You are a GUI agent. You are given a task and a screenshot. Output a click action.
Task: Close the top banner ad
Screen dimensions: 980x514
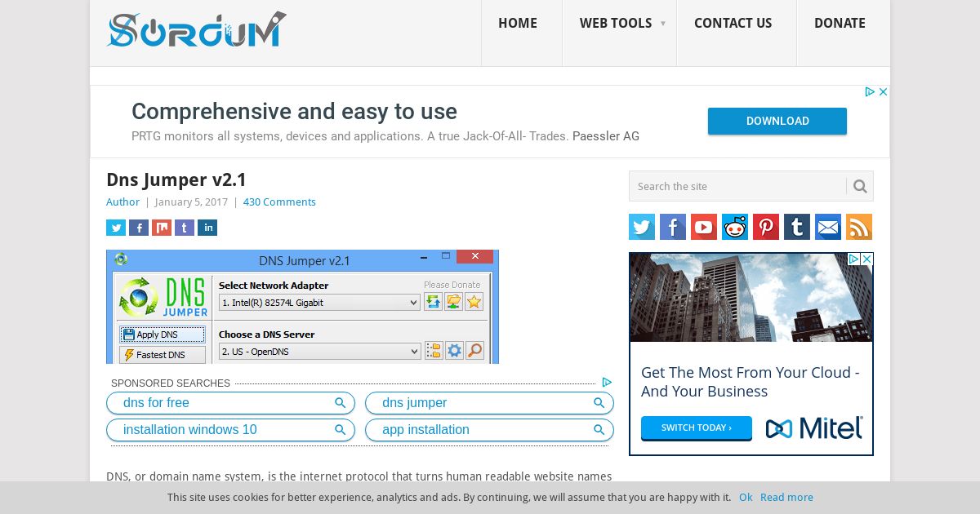click(x=883, y=92)
